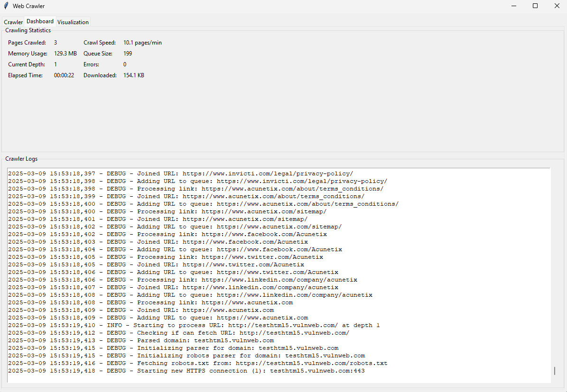Click the "Elapsed Time:" label

point(25,75)
